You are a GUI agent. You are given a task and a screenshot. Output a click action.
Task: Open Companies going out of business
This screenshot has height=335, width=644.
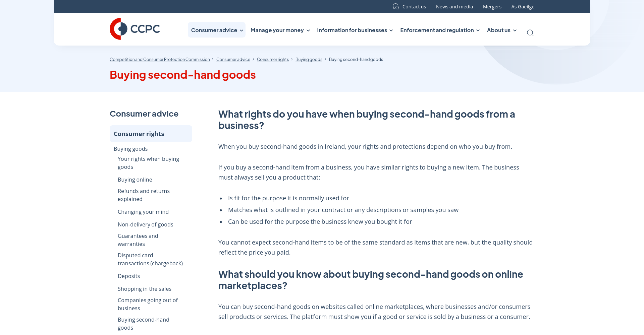(x=148, y=304)
